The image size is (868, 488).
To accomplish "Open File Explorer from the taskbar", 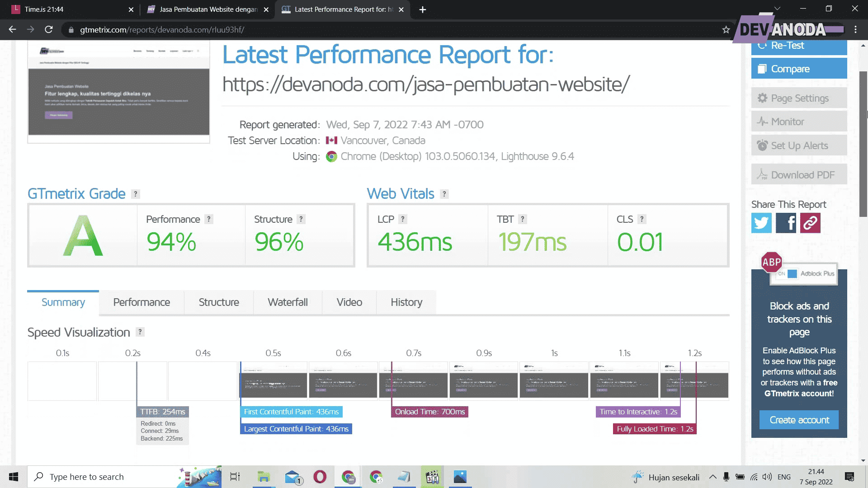I will pos(264,477).
